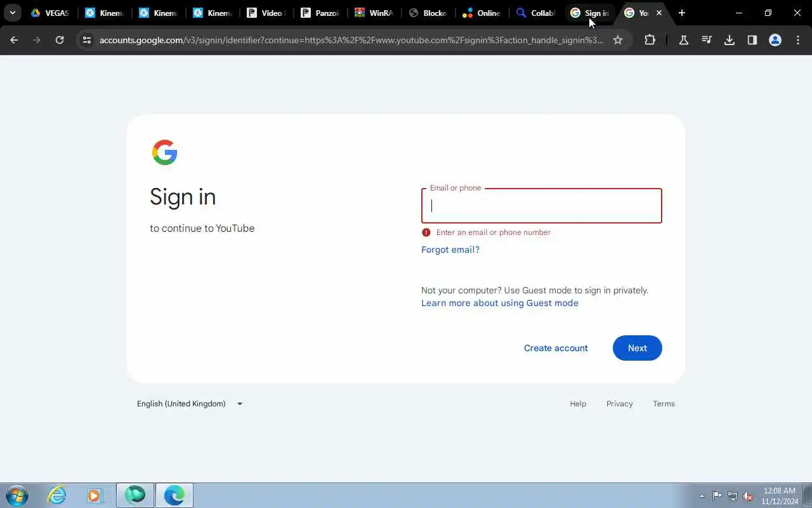Click Create account
The height and width of the screenshot is (508, 812).
[556, 348]
